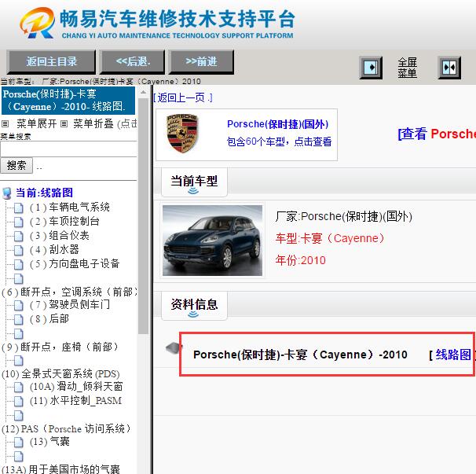
Task: Select (13A) 用于美国市场的气囊 item
Action: click(60, 469)
